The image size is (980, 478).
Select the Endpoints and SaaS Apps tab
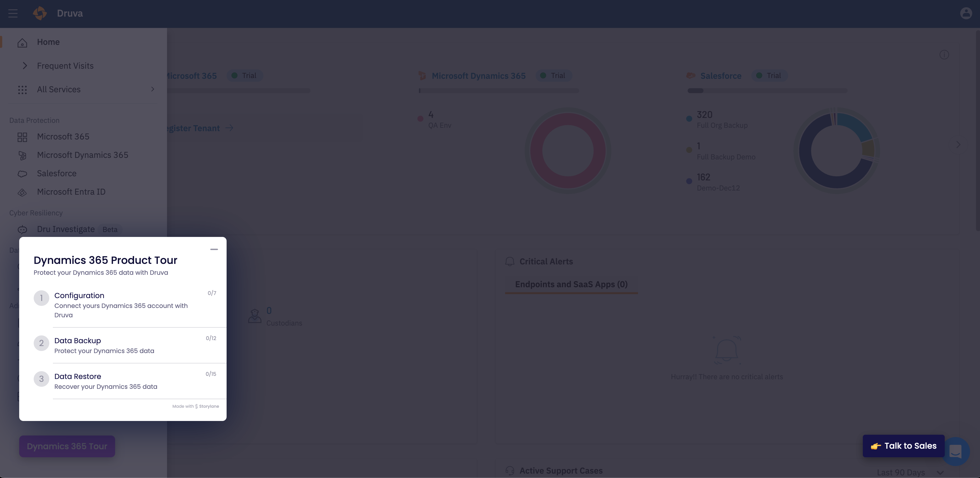click(x=571, y=284)
